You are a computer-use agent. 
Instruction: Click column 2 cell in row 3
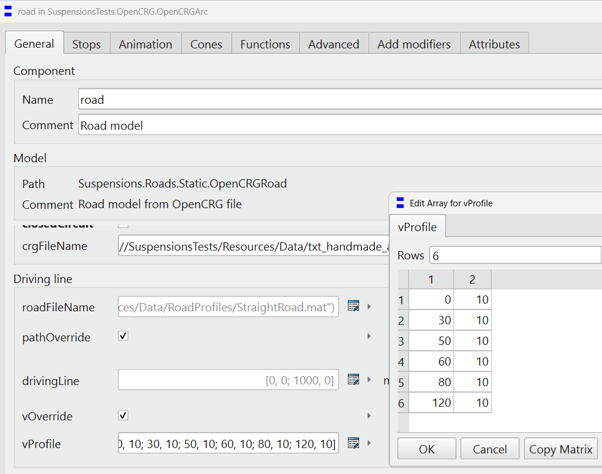[473, 341]
